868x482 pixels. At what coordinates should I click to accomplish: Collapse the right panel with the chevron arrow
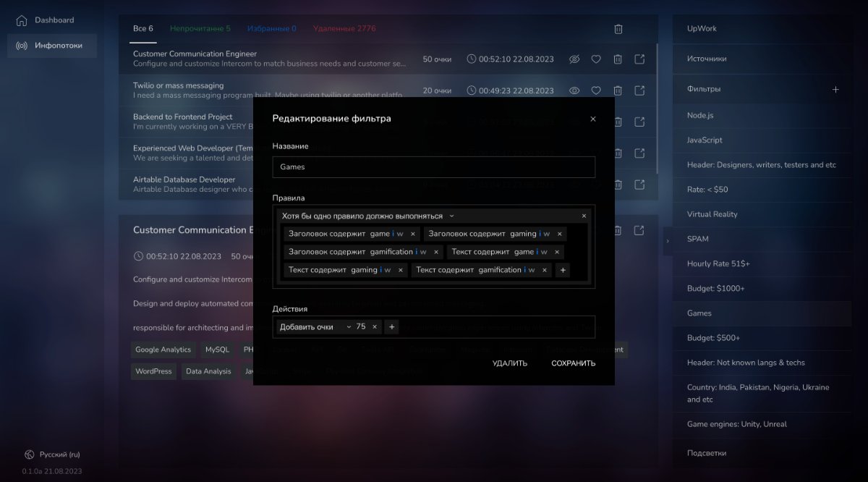point(667,240)
